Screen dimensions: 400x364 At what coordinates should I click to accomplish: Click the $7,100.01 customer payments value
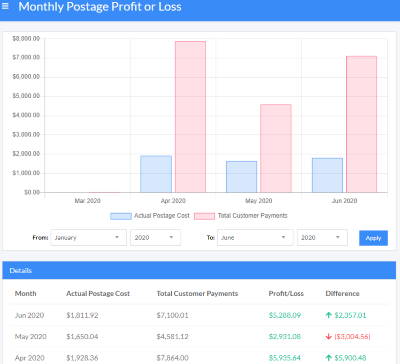tap(173, 315)
